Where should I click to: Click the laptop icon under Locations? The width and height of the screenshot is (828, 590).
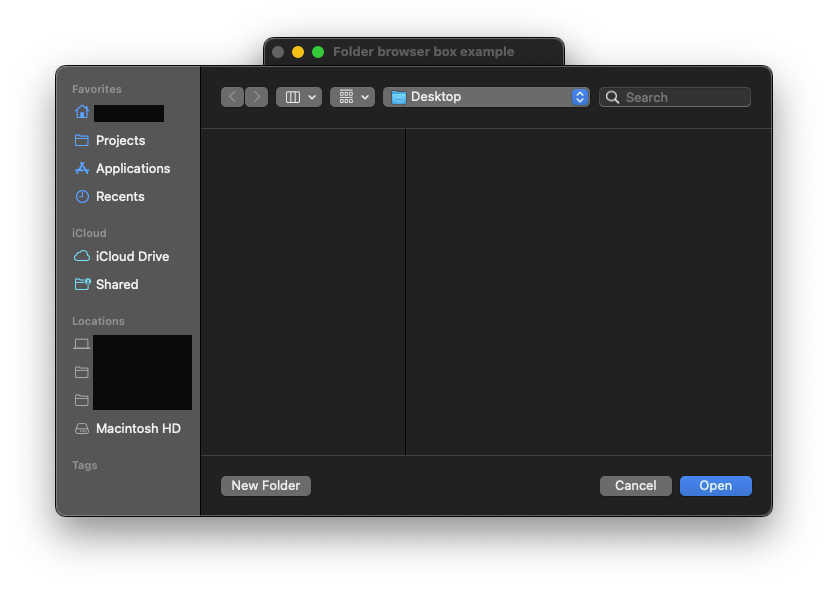coord(82,344)
